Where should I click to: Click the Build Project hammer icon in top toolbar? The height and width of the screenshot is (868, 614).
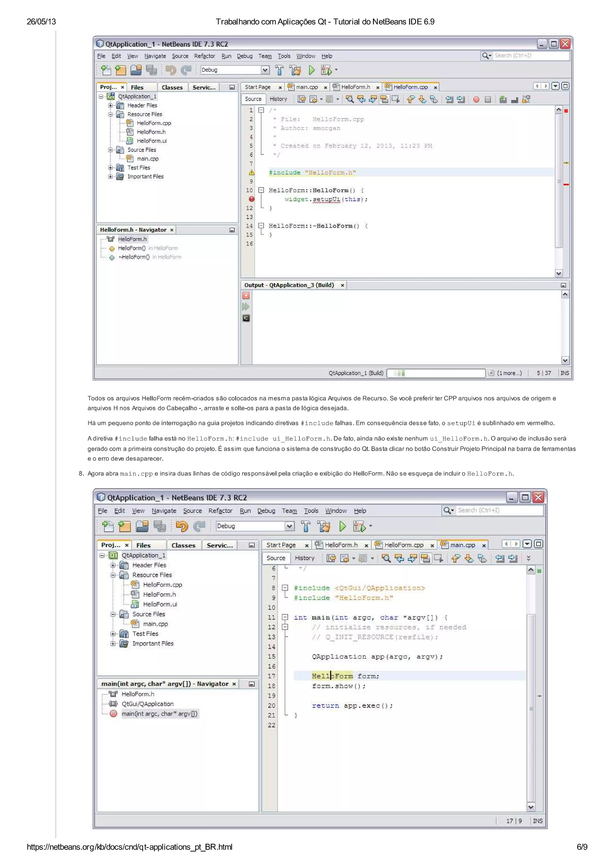[279, 70]
